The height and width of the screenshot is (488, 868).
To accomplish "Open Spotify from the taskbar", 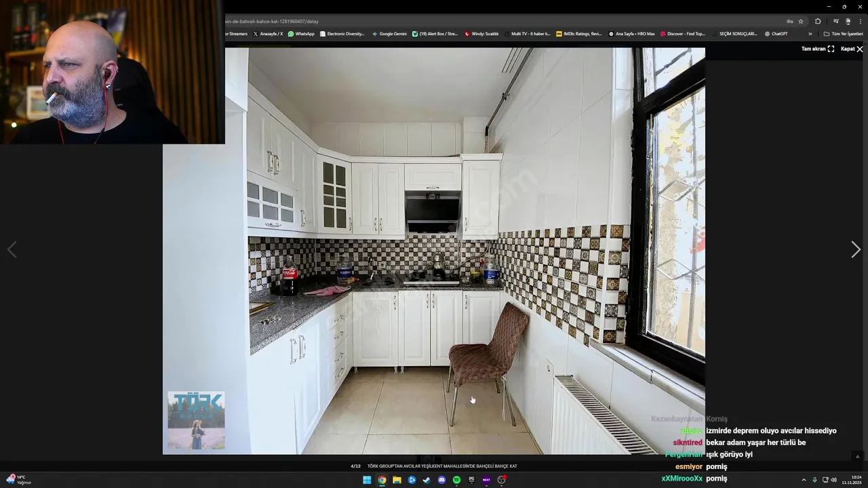I will (456, 480).
